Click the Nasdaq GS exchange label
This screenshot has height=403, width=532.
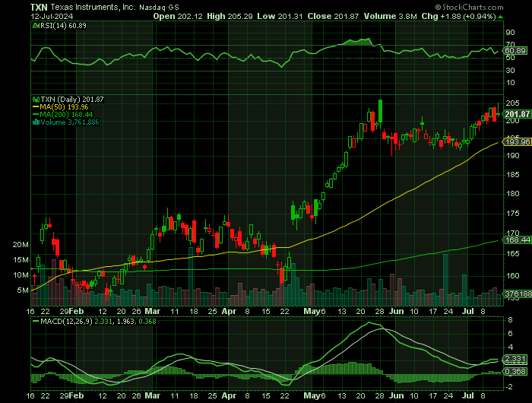pyautogui.click(x=159, y=7)
